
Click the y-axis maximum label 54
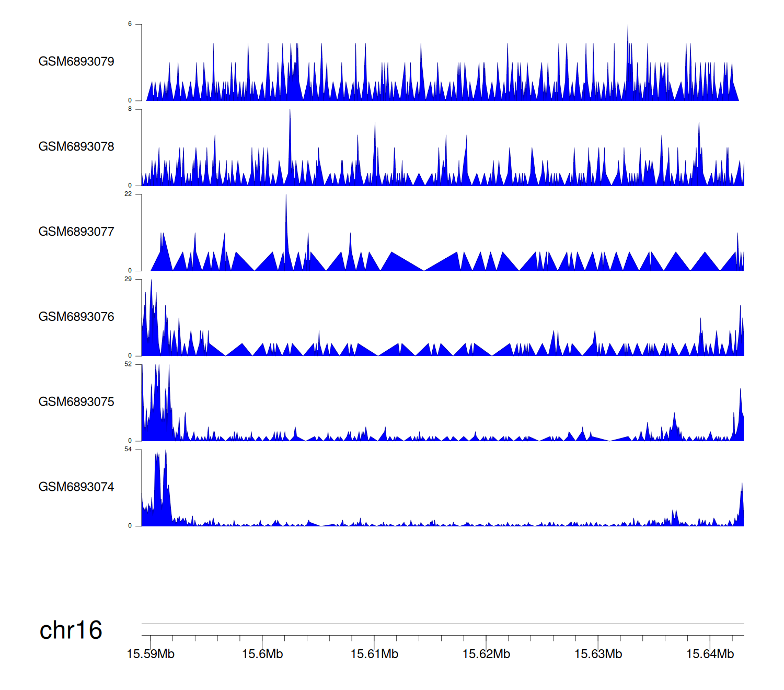(128, 450)
